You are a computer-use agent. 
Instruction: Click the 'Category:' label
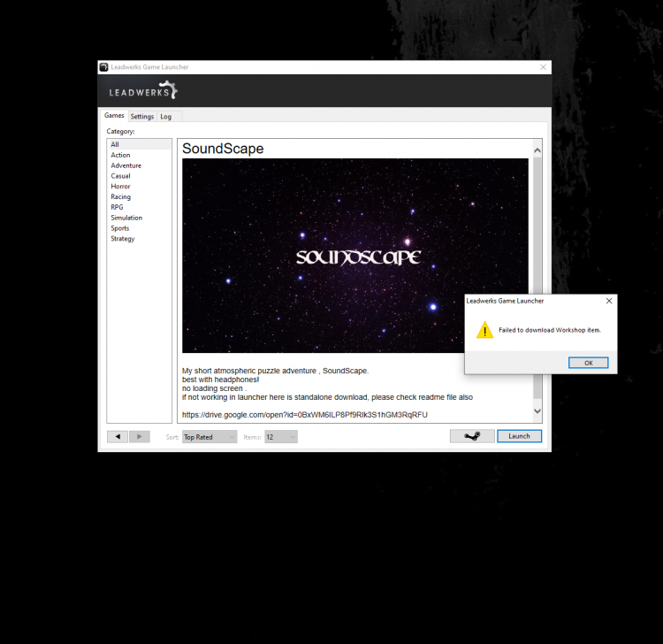pos(120,132)
